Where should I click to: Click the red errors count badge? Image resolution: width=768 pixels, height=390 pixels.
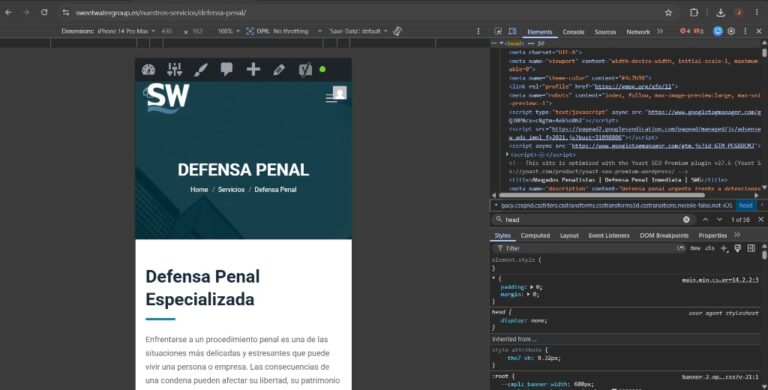(685, 31)
